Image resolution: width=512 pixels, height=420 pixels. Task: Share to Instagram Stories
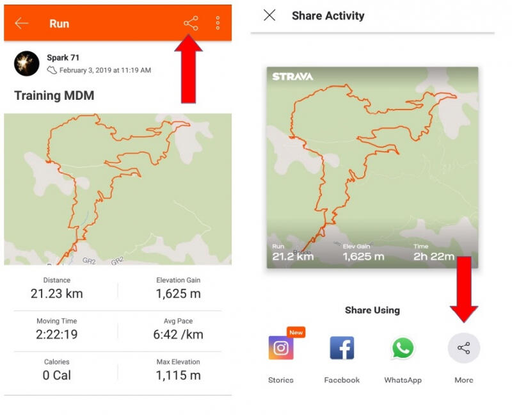tap(281, 348)
